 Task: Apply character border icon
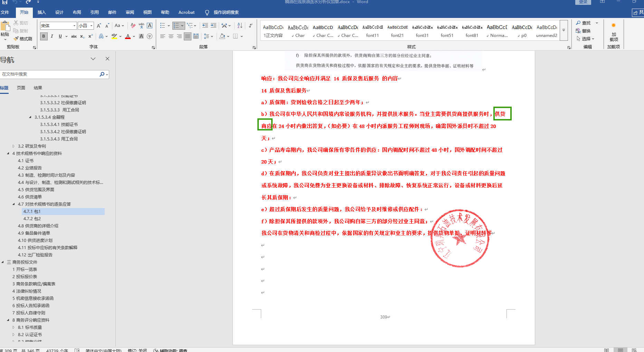(x=150, y=26)
